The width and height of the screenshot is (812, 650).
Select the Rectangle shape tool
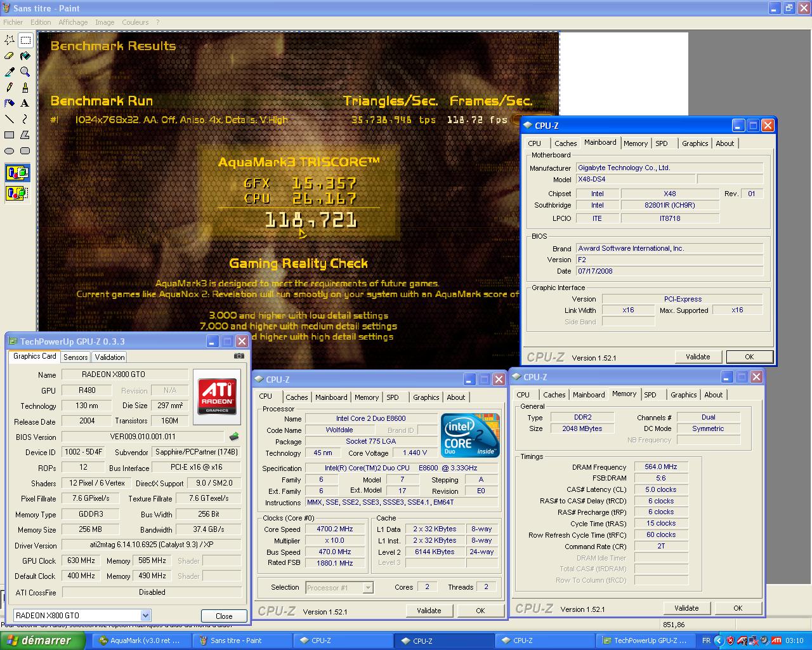[x=10, y=135]
